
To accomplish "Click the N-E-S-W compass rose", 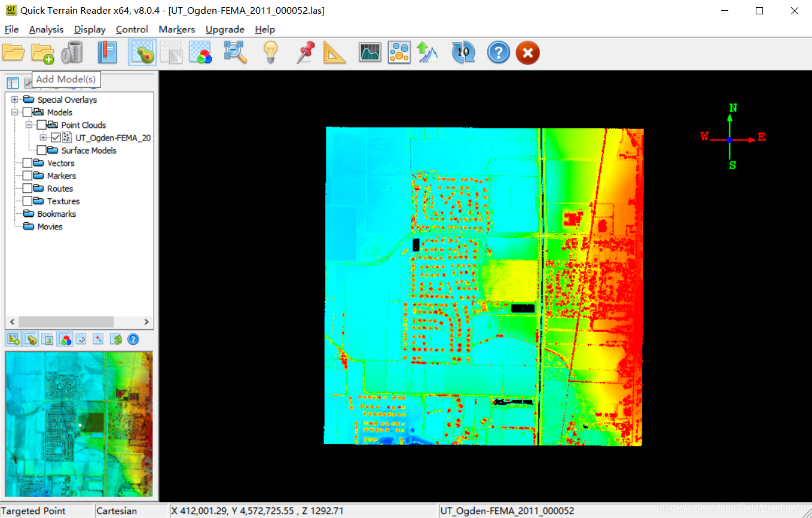I will click(733, 138).
